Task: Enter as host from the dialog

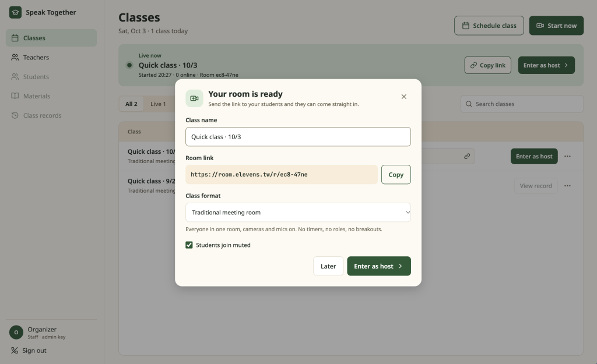Action: 379,266
